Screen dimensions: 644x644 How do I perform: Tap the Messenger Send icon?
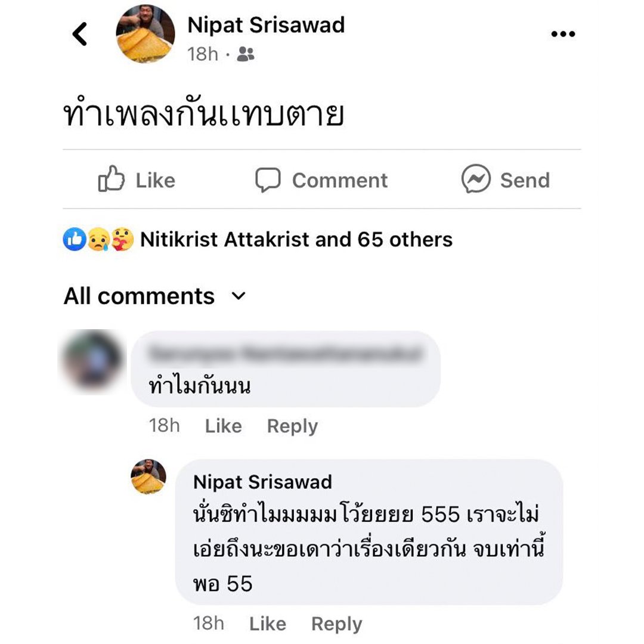pos(476,179)
